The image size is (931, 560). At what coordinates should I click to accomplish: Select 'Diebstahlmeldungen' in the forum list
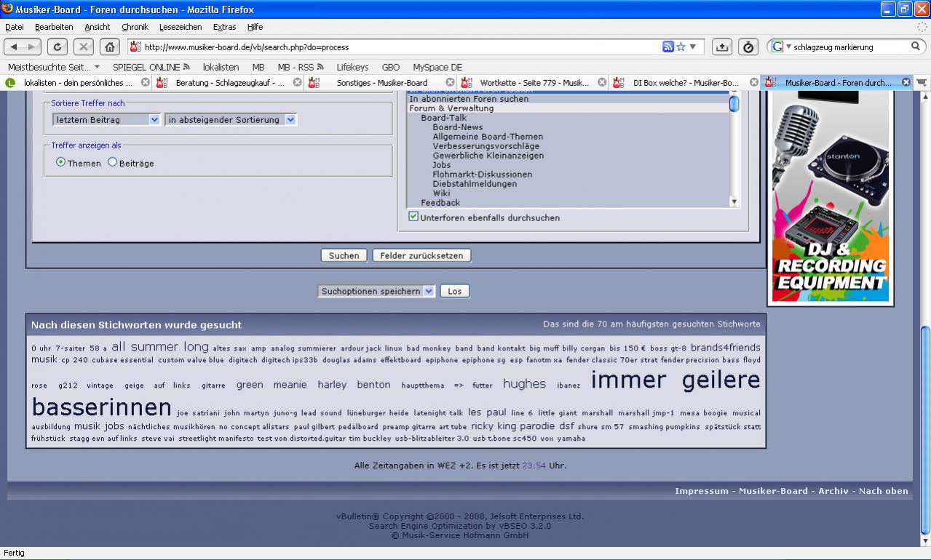tap(475, 184)
